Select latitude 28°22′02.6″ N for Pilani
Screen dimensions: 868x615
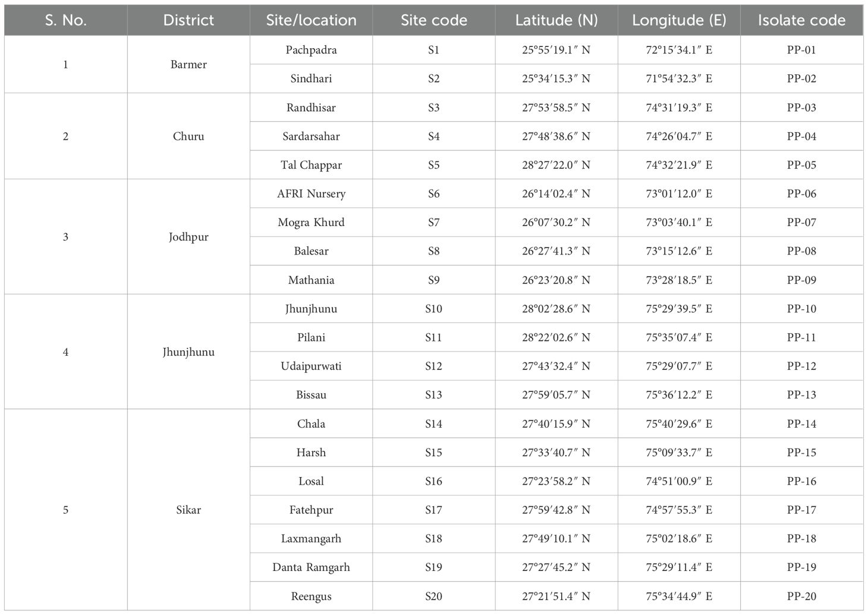click(x=556, y=337)
